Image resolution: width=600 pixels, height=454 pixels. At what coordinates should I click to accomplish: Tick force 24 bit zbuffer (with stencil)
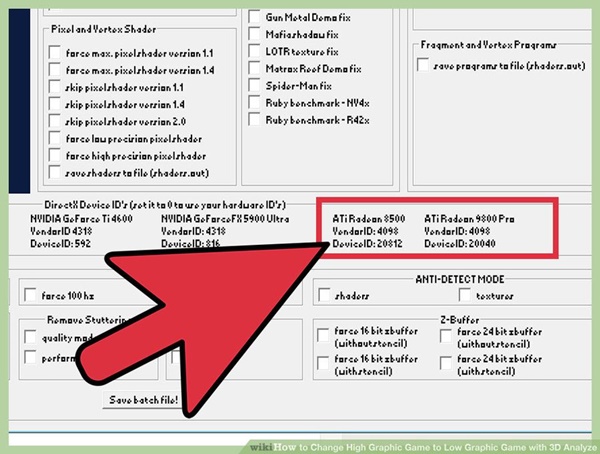(x=446, y=363)
